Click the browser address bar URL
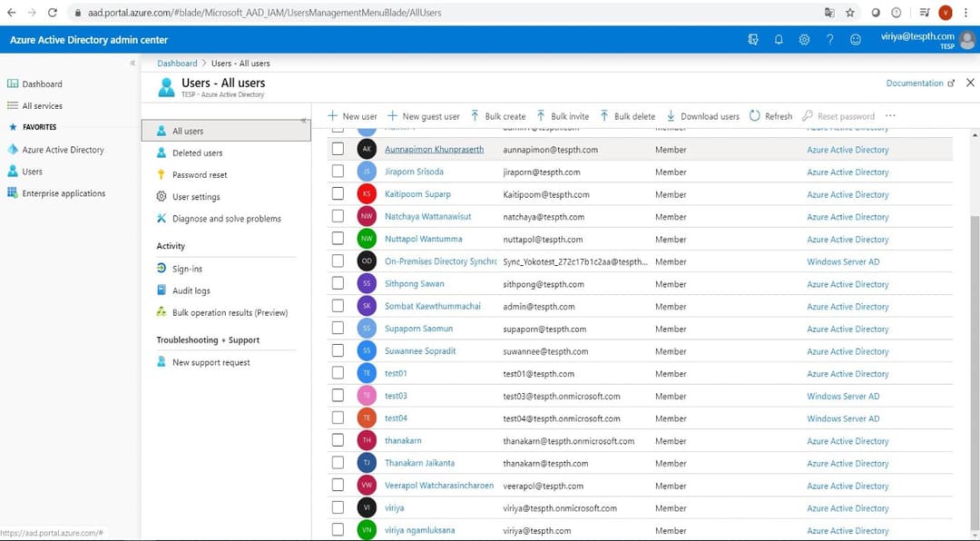Viewport: 980px width, 541px height. point(264,13)
